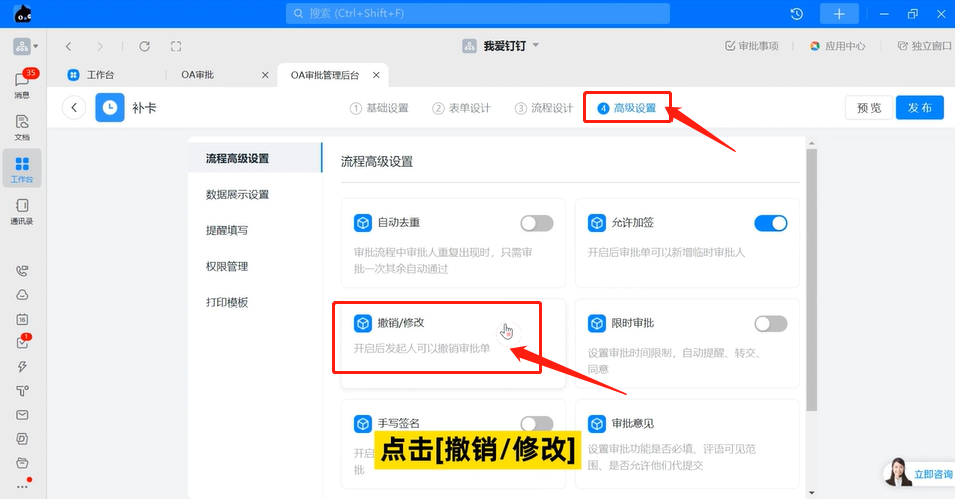
Task: Click the DingTalk logo at top left
Action: (x=23, y=13)
